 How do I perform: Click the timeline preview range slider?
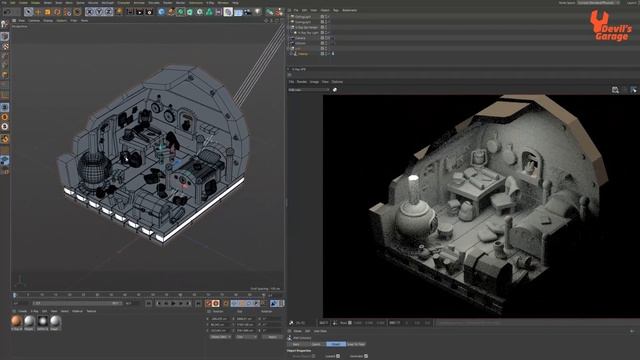pos(77,303)
